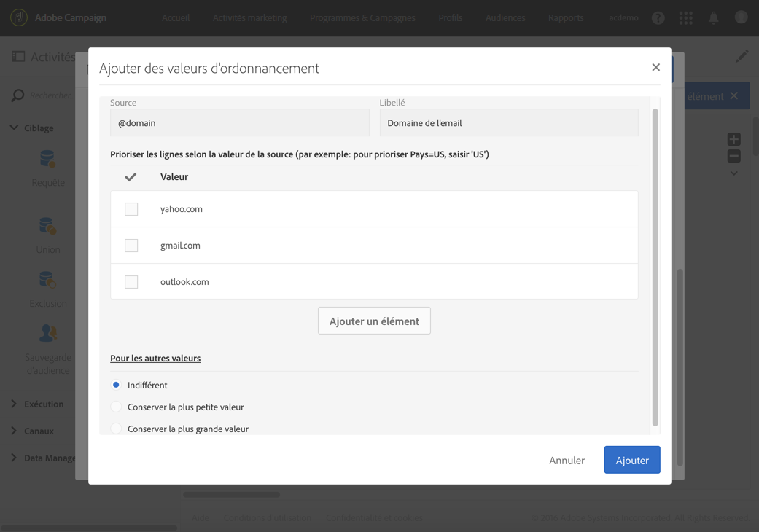This screenshot has width=759, height=532.
Task: Click the Requête activity icon
Action: tap(48, 160)
